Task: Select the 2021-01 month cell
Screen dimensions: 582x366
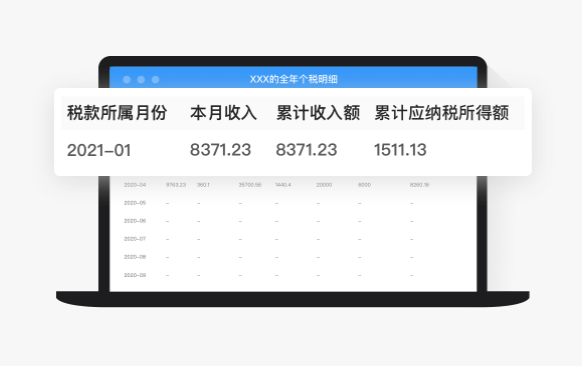Action: click(99, 150)
